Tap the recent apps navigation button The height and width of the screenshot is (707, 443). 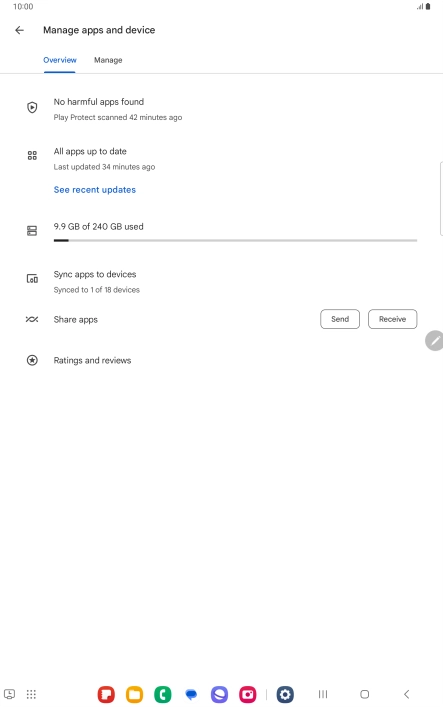pyautogui.click(x=323, y=694)
